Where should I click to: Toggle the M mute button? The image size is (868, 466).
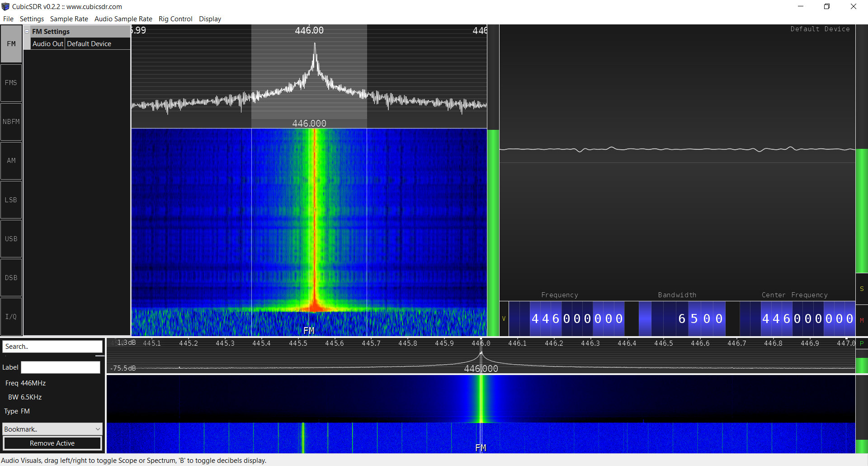(862, 320)
